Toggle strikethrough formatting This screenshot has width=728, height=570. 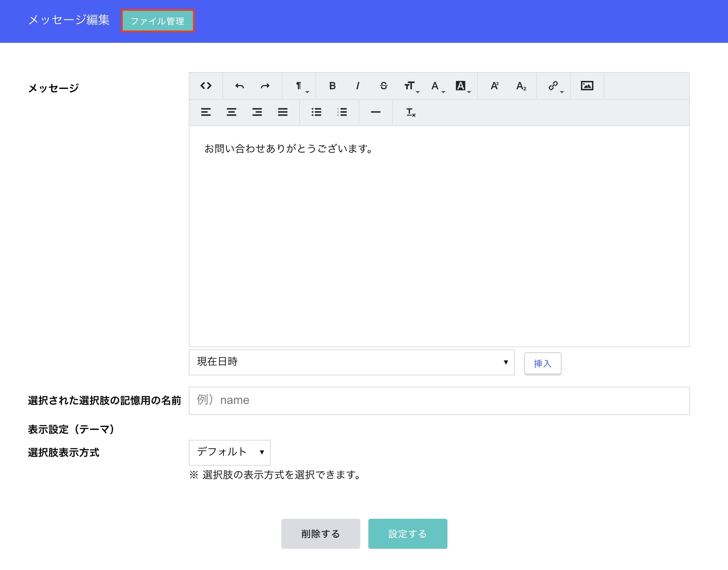pyautogui.click(x=384, y=86)
